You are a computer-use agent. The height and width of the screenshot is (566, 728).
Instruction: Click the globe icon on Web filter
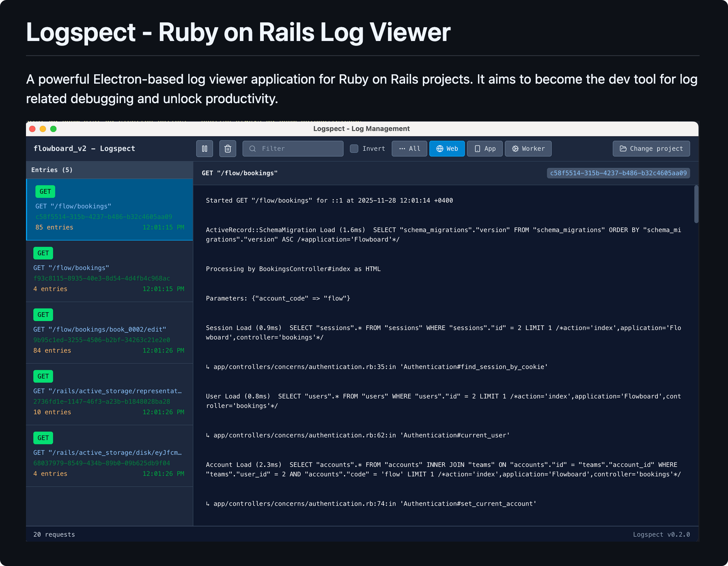pos(439,149)
